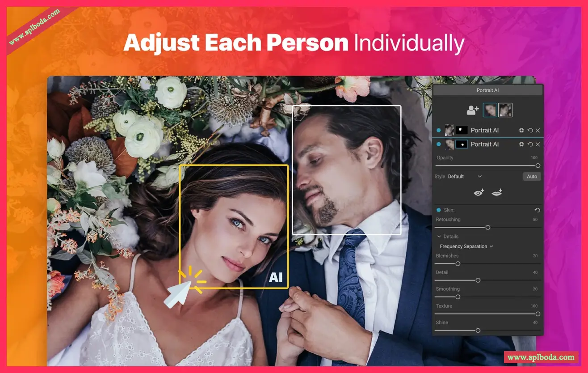Select the second Portrait AI layer name
Image resolution: width=588 pixels, height=373 pixels.
click(484, 144)
